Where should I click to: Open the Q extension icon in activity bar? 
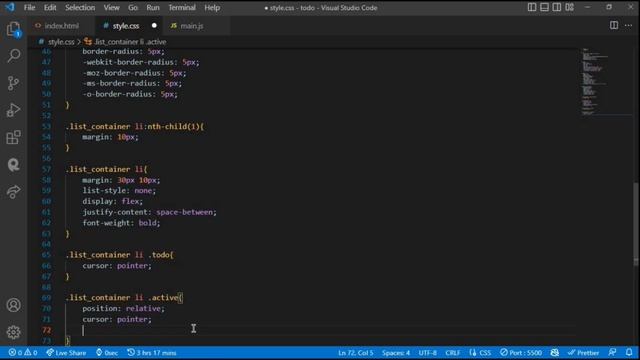[13, 164]
